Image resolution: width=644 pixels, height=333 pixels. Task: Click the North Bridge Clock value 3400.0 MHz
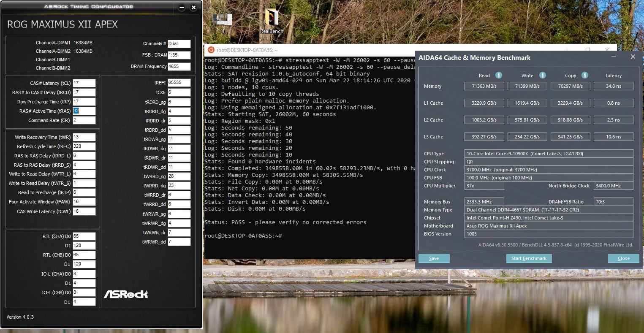pyautogui.click(x=614, y=186)
